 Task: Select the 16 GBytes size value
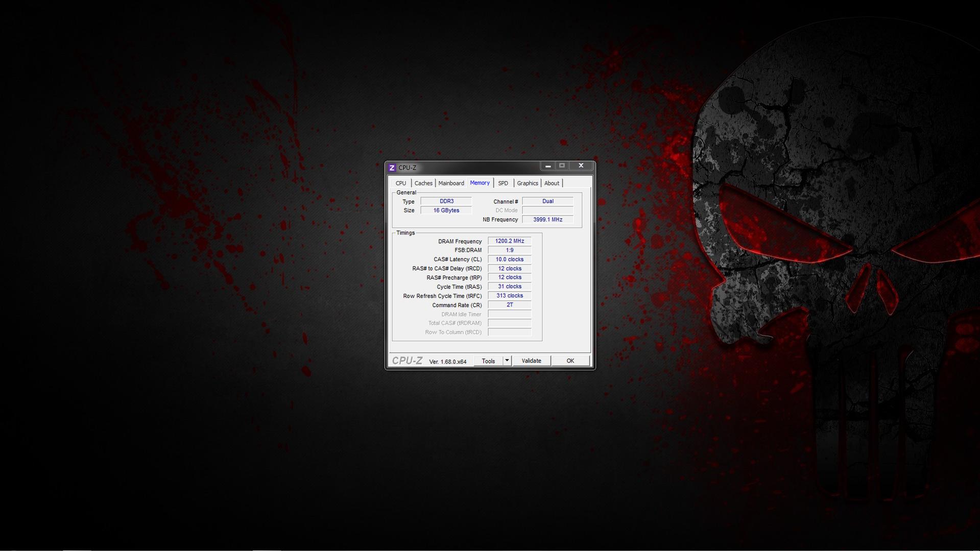(x=446, y=210)
